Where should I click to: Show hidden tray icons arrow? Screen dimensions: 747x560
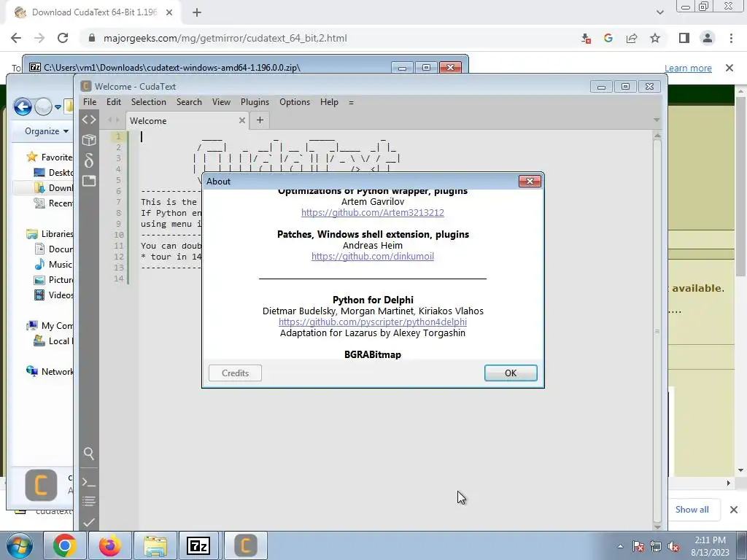click(620, 546)
